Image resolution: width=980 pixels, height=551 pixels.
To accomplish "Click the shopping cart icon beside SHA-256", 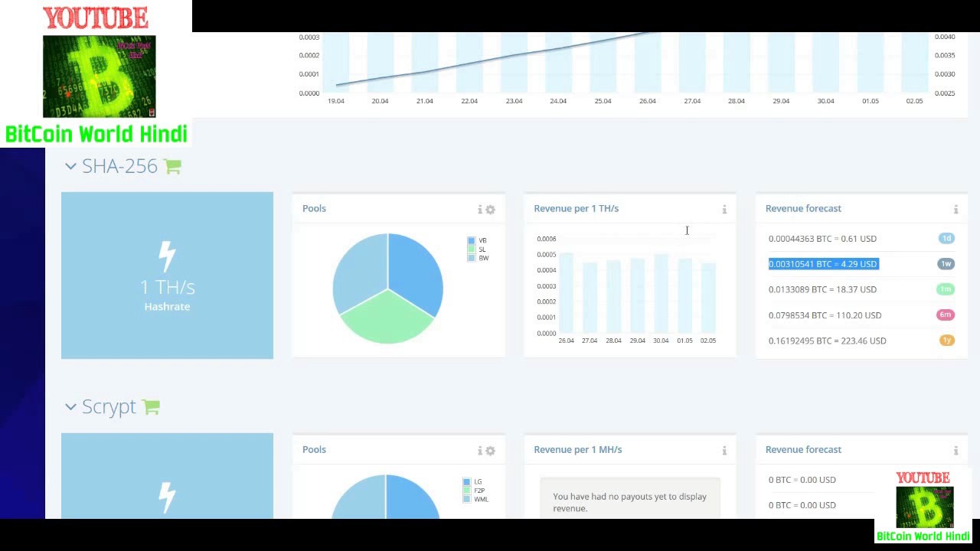I will coord(172,167).
